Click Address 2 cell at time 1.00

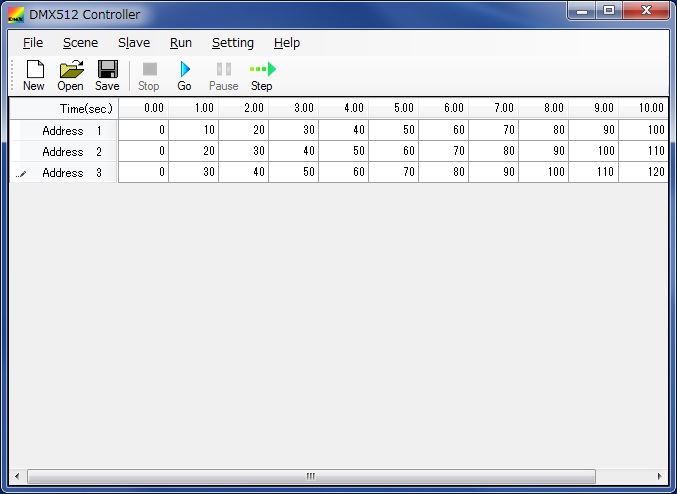(193, 151)
